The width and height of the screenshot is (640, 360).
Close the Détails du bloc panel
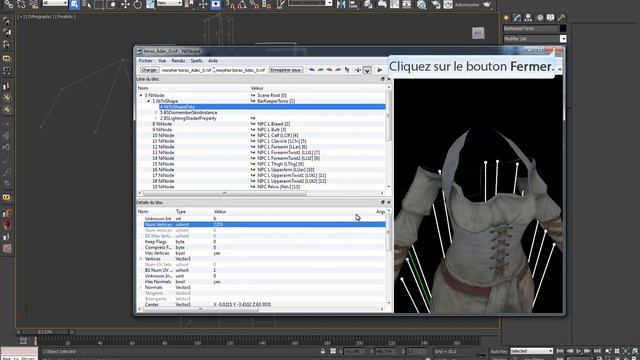389,202
